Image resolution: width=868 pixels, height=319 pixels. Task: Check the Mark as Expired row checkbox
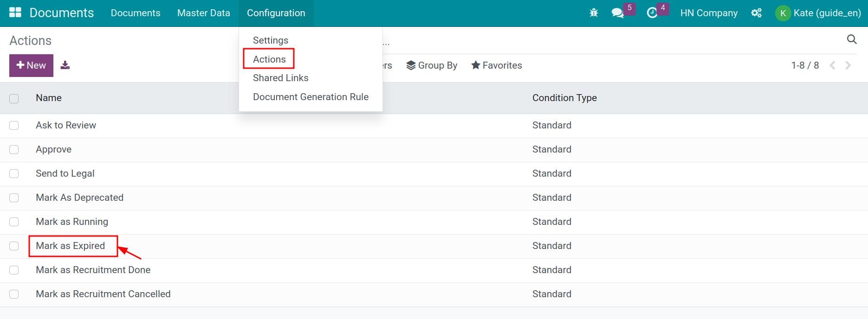(14, 246)
